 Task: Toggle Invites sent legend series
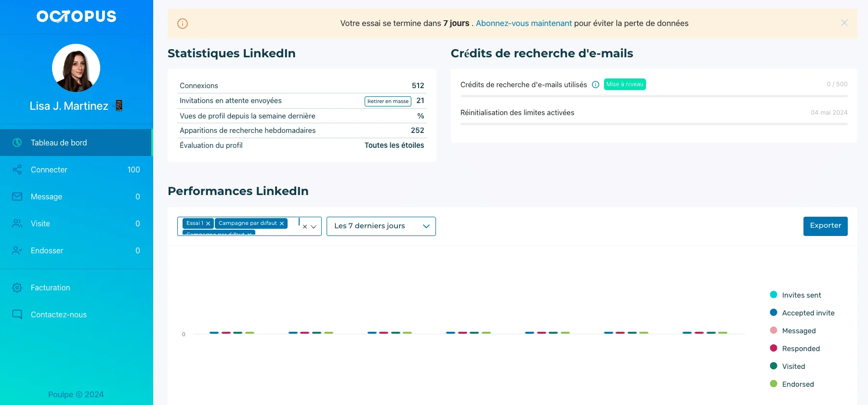point(796,295)
